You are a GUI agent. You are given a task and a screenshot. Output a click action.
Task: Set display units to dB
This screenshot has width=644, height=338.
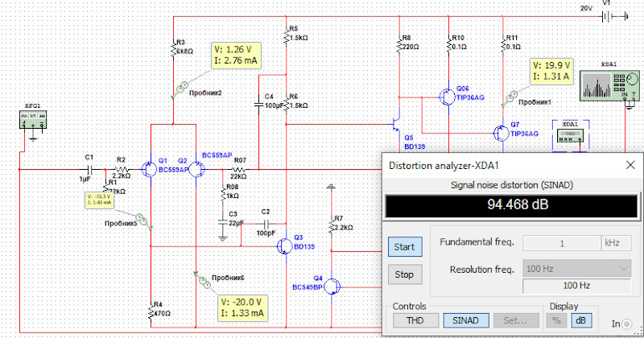[x=579, y=321]
